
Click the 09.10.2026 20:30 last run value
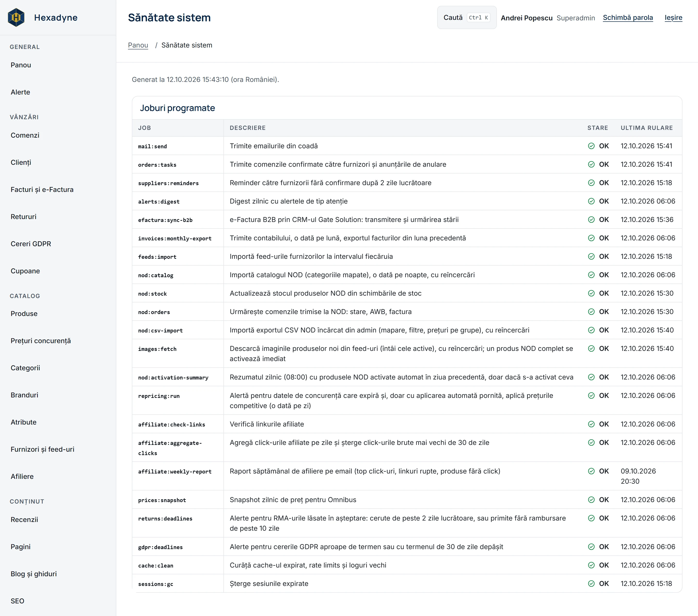click(638, 476)
